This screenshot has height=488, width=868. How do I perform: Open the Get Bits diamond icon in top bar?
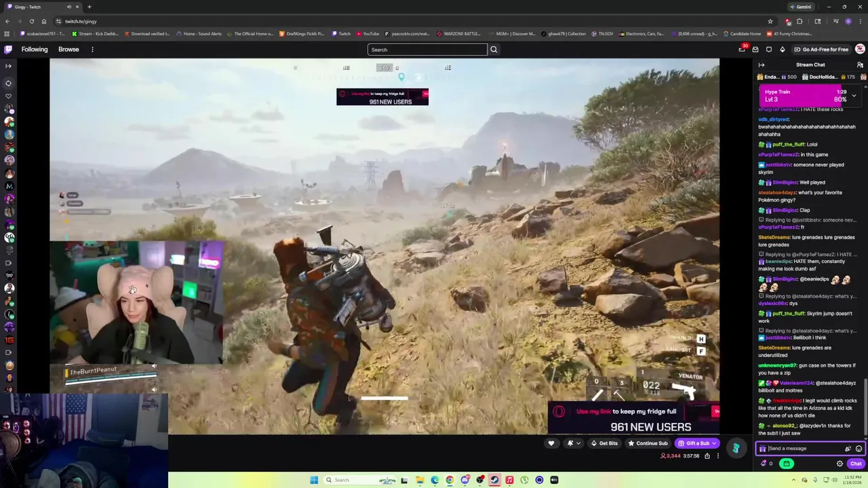pyautogui.click(x=782, y=49)
